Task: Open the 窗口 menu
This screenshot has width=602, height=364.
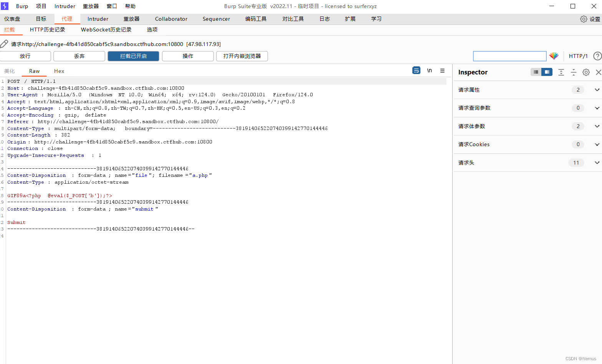Action: [x=112, y=6]
